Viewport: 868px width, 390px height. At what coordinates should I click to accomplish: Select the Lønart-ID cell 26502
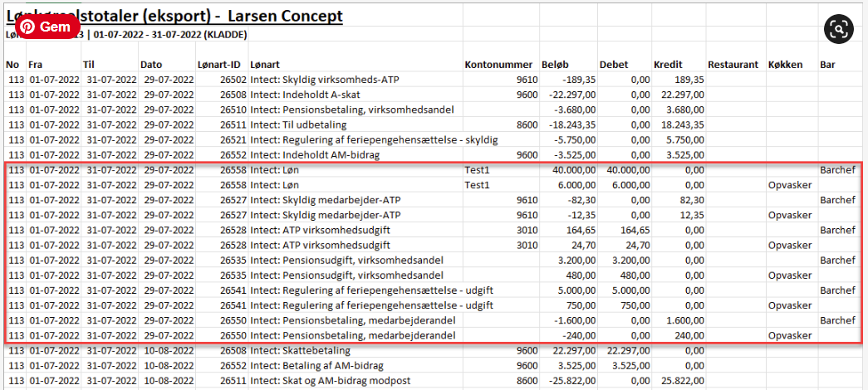coord(233,80)
